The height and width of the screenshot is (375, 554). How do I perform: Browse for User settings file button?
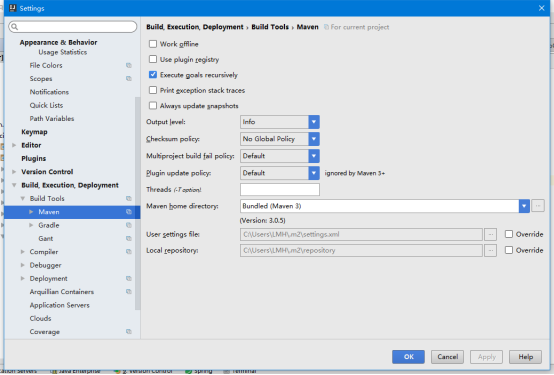(490, 234)
